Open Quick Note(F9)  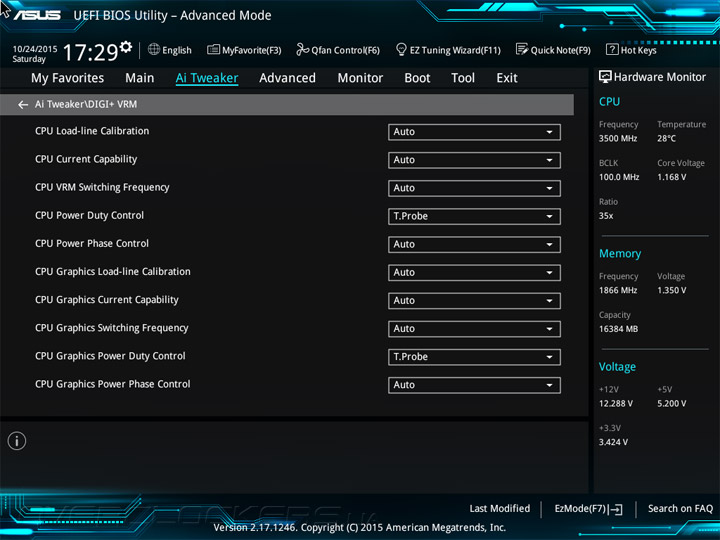click(x=553, y=50)
